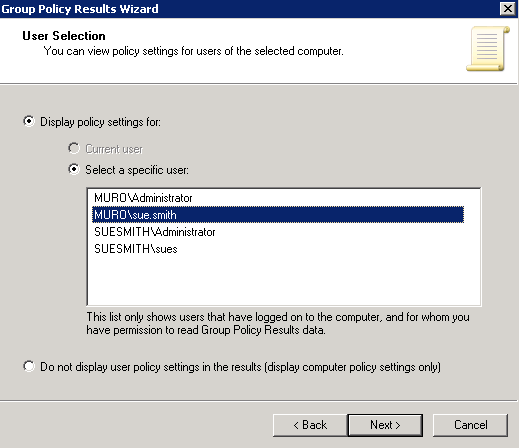Close the wizard with the X button
The width and height of the screenshot is (519, 448).
(x=508, y=8)
